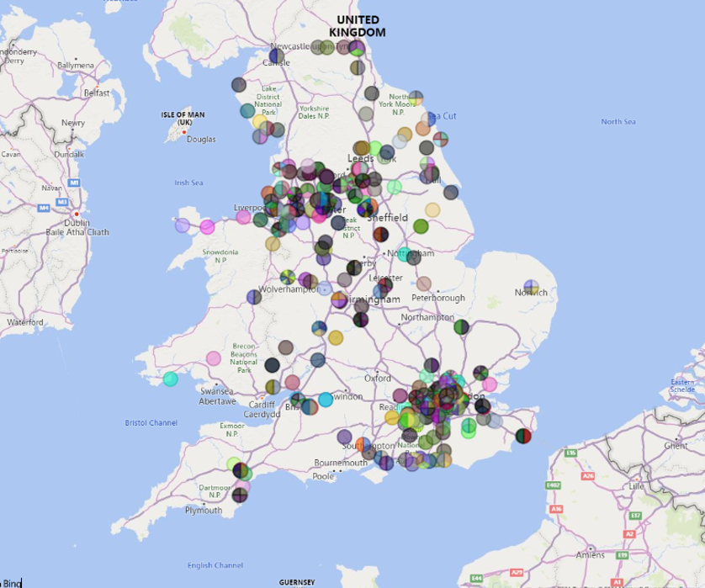Select the blue-grey marker at Carlisle
The width and height of the screenshot is (705, 588).
pyautogui.click(x=275, y=56)
